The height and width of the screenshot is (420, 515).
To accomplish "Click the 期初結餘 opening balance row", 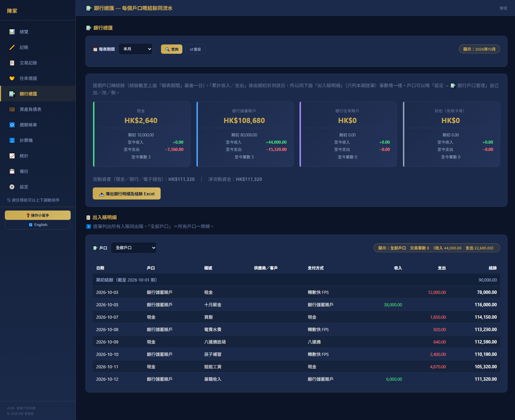I will click(x=296, y=280).
